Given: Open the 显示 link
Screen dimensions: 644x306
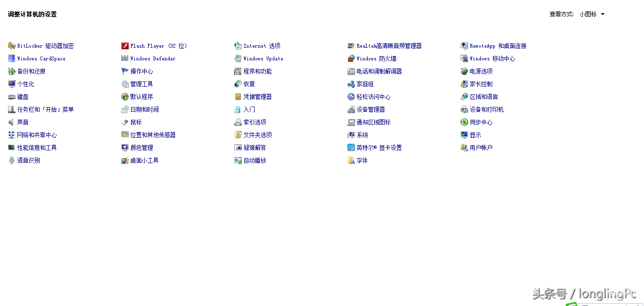Looking at the screenshot, I should pyautogui.click(x=476, y=135).
